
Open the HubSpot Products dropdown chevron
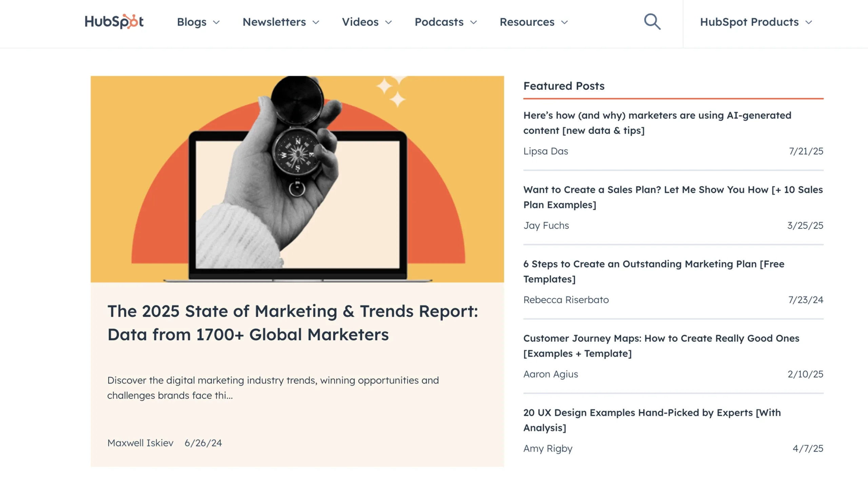click(x=809, y=22)
